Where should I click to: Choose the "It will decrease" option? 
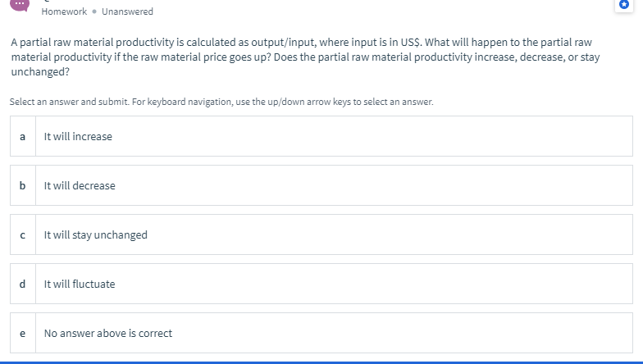coord(80,185)
